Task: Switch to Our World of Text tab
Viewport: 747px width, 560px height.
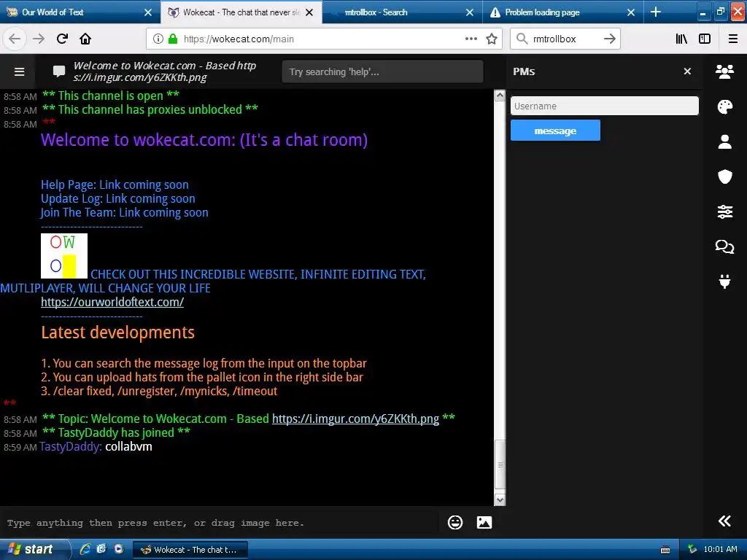Action: (71, 12)
